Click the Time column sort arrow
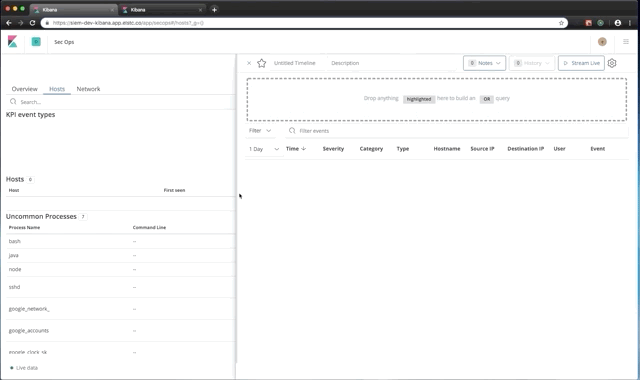The width and height of the screenshot is (640, 380). [303, 149]
